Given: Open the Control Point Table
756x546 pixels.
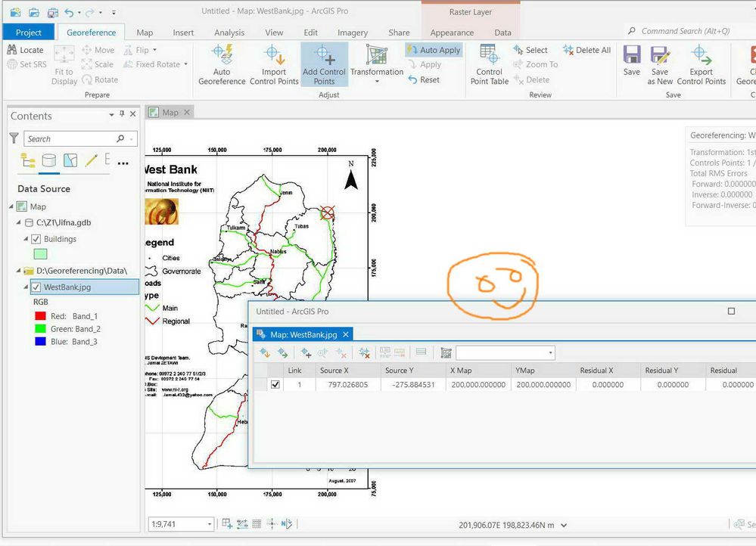Looking at the screenshot, I should point(490,64).
